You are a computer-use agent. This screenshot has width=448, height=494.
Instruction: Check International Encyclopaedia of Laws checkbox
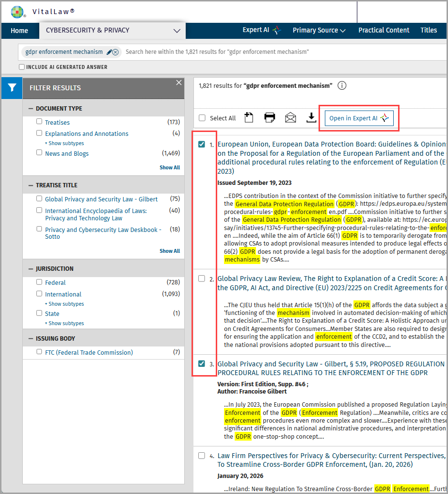[39, 210]
